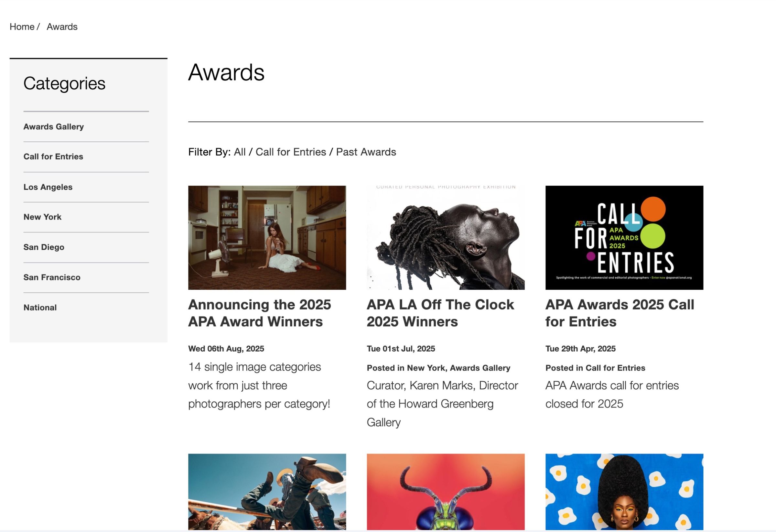Select the National category
776x532 pixels.
tap(40, 308)
